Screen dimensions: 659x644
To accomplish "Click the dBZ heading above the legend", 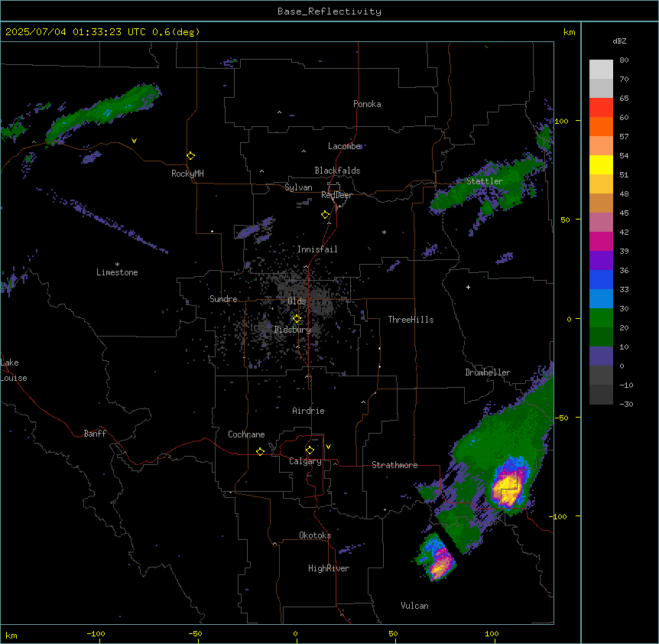I will point(619,41).
